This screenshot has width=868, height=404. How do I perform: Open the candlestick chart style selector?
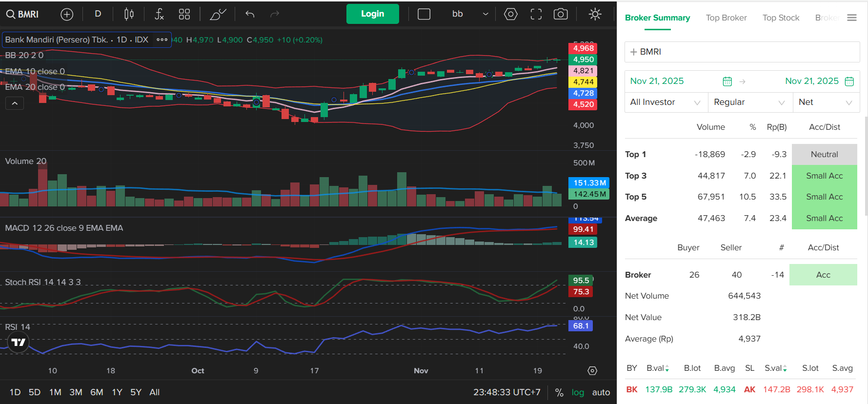pos(129,14)
